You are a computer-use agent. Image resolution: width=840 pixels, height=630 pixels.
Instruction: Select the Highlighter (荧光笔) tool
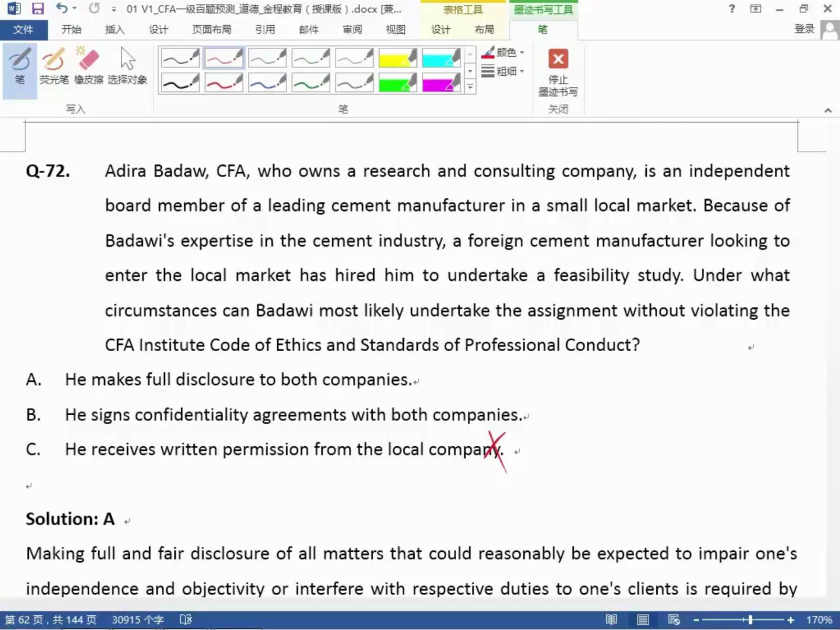(x=54, y=67)
